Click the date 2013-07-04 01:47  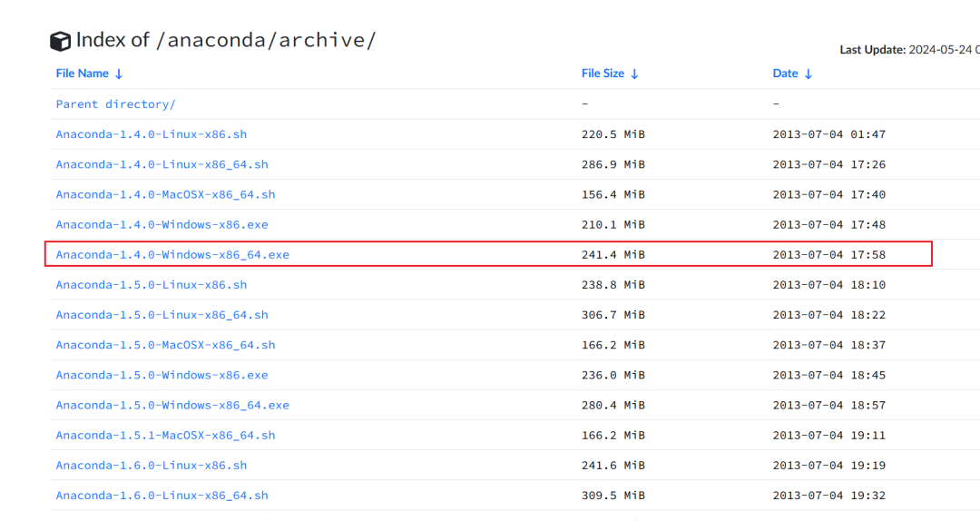coord(829,133)
